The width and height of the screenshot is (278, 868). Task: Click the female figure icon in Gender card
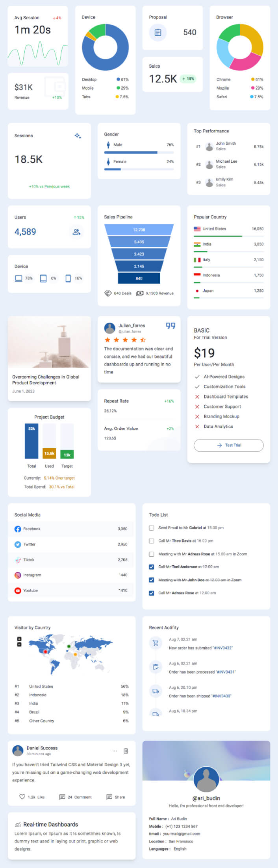[108, 162]
